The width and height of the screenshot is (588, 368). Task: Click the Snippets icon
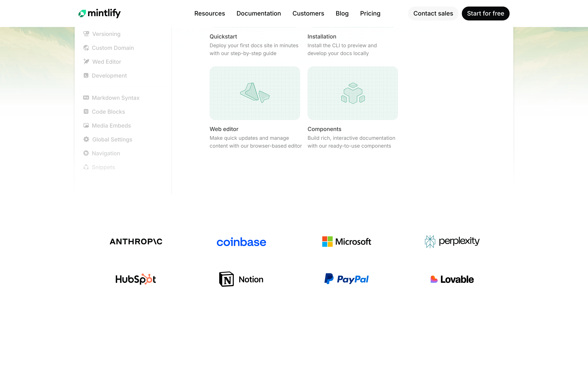[86, 167]
